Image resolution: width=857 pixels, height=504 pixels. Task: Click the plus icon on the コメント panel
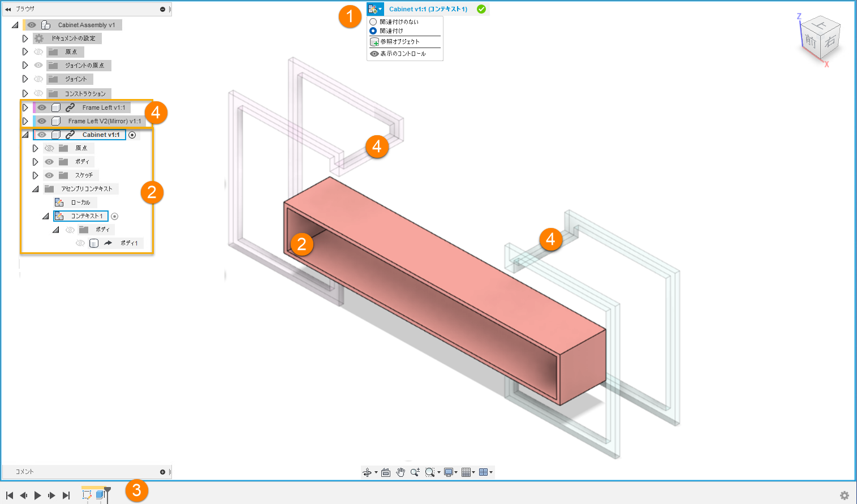tap(163, 472)
